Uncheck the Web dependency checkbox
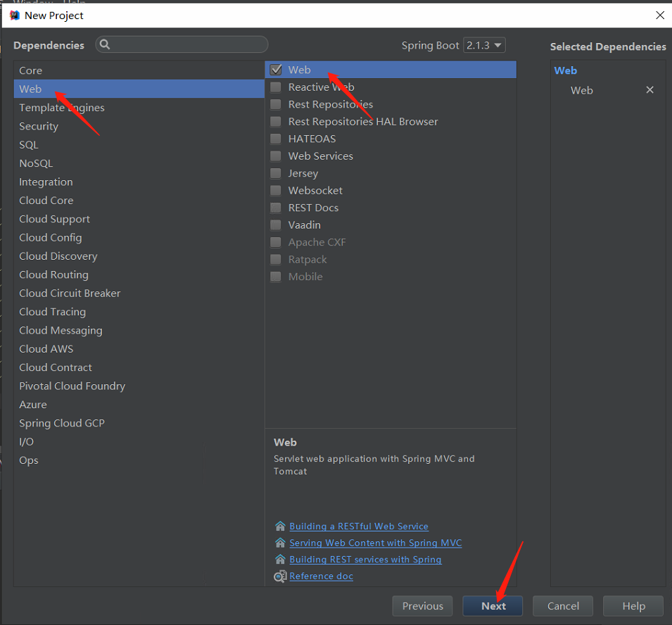 point(276,70)
